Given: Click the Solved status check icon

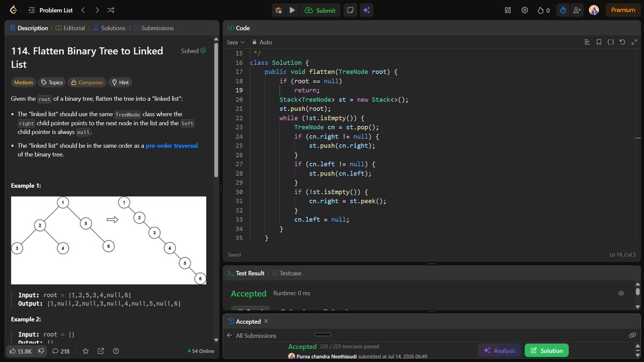Looking at the screenshot, I should click(203, 51).
